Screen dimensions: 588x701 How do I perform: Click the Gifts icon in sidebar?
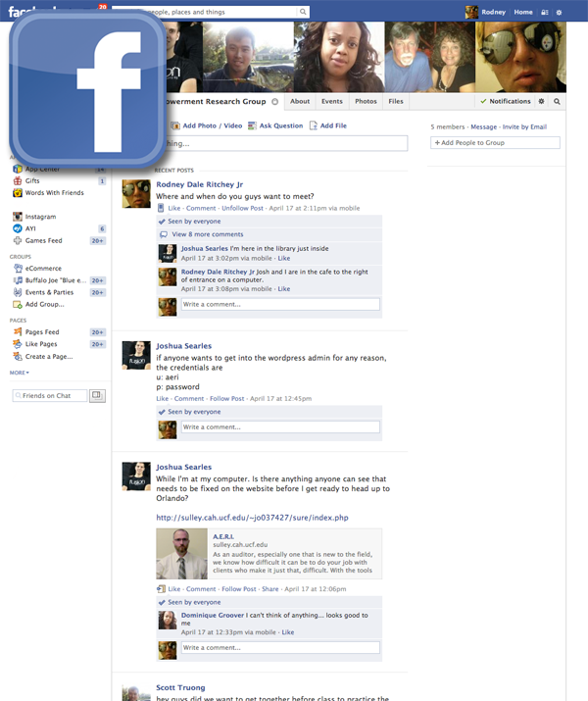point(18,181)
